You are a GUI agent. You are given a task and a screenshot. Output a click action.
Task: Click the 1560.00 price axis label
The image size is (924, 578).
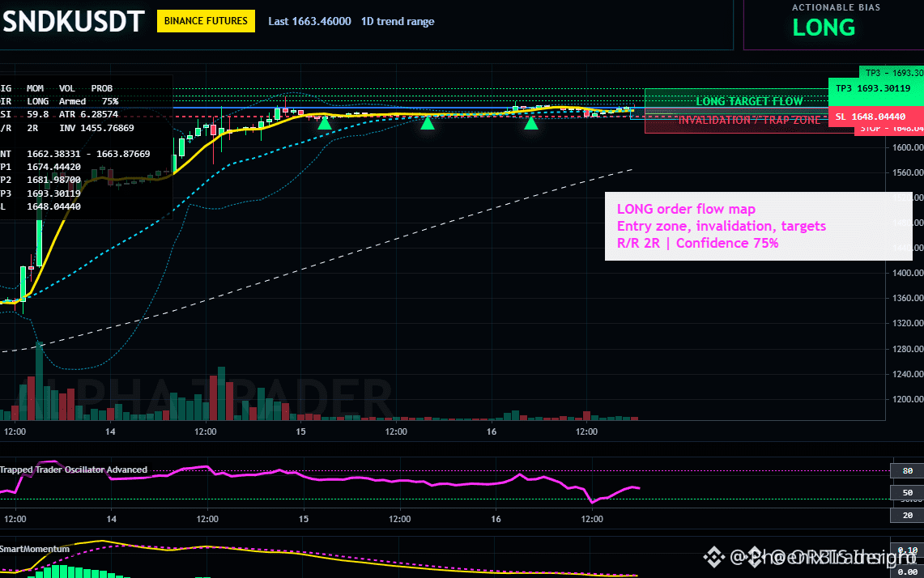click(906, 172)
